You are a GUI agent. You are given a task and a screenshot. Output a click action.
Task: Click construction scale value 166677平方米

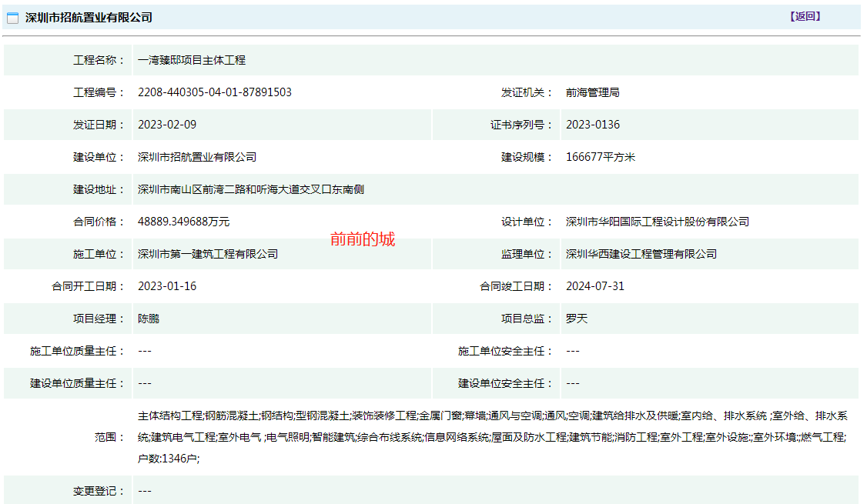[x=600, y=157]
